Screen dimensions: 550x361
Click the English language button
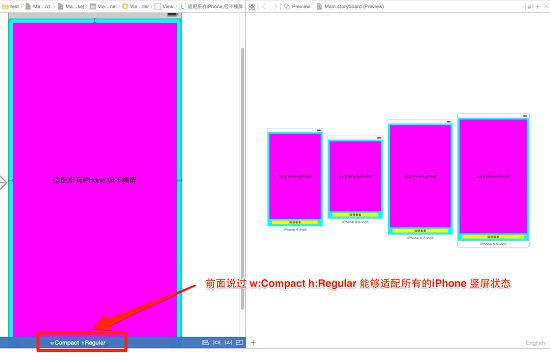535,343
